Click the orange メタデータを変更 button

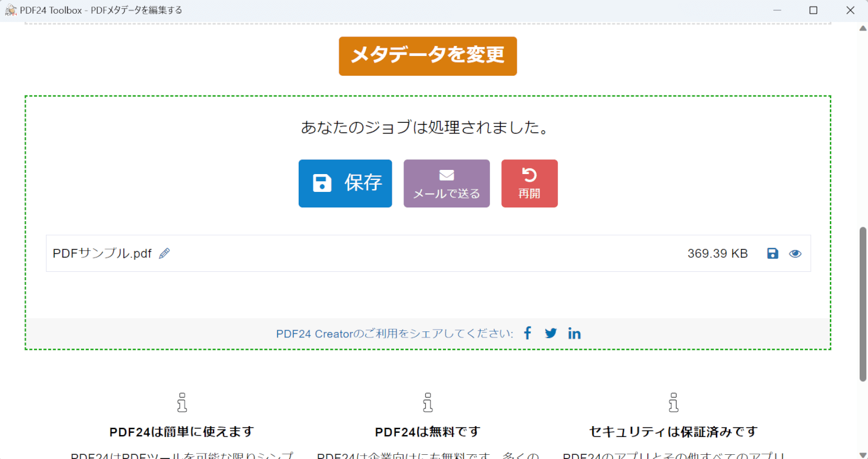point(427,56)
